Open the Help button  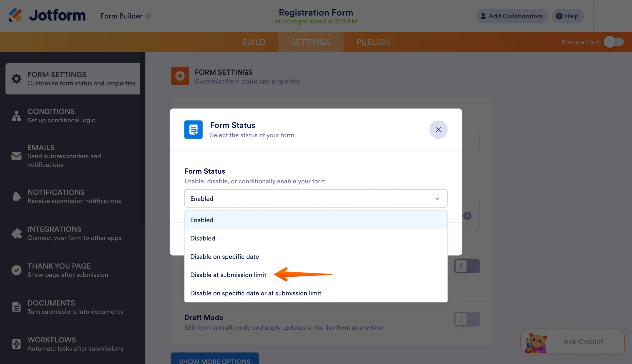point(568,16)
